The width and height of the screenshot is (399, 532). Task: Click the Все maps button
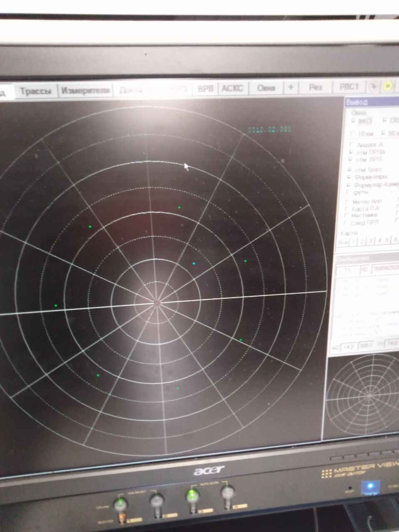coord(343,242)
